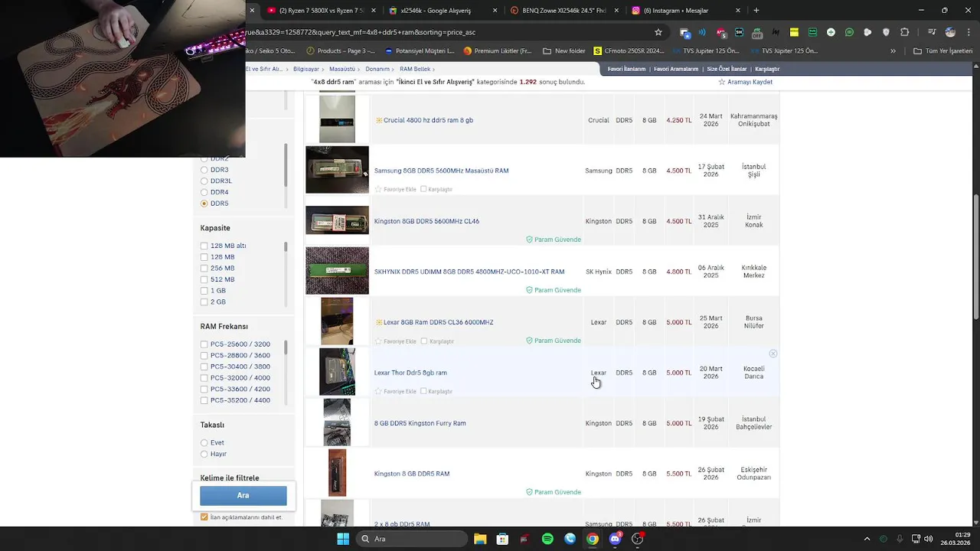Open the New folder bookmark folder

(x=563, y=51)
